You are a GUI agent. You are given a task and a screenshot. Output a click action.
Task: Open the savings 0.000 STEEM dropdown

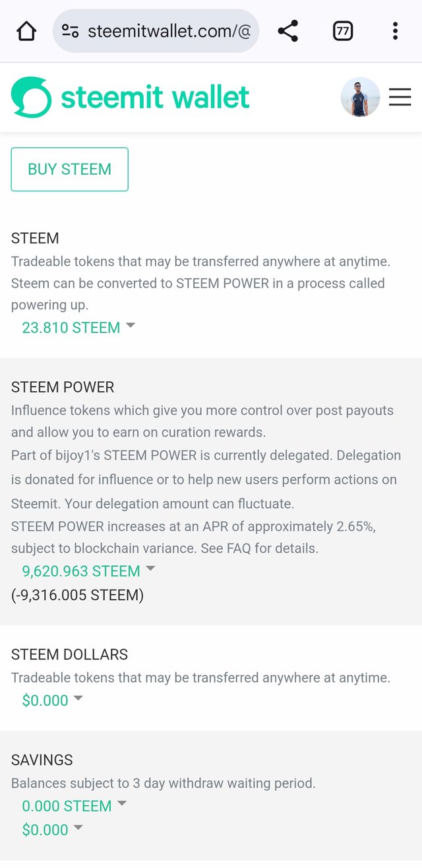(74, 806)
